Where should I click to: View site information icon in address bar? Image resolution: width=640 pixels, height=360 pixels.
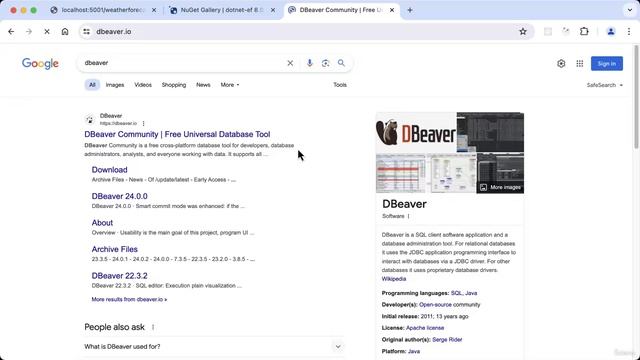click(x=86, y=31)
